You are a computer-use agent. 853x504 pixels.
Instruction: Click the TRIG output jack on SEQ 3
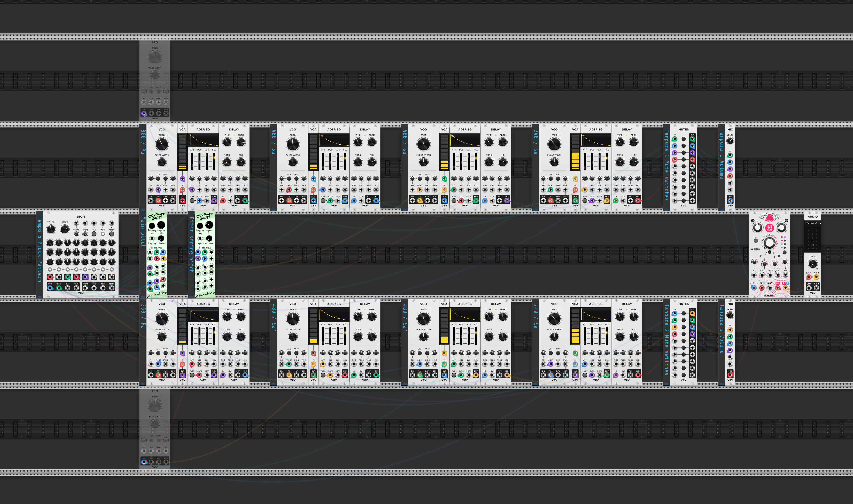(x=76, y=288)
